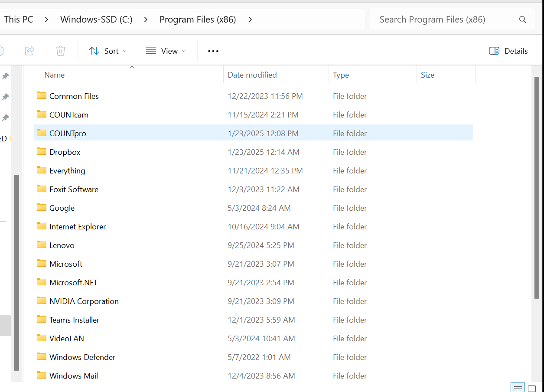Select the Everything folder icon
Image resolution: width=544 pixels, height=392 pixels.
coord(42,170)
